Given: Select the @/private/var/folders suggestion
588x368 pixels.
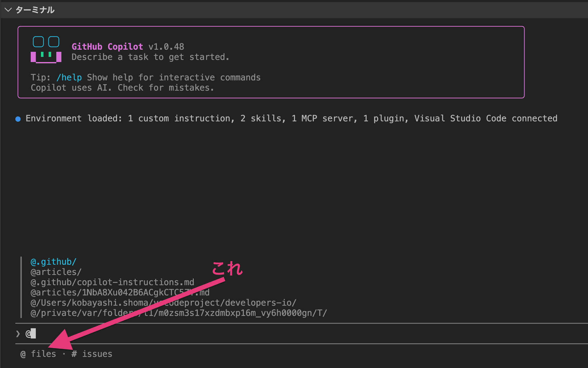Looking at the screenshot, I should tap(179, 313).
